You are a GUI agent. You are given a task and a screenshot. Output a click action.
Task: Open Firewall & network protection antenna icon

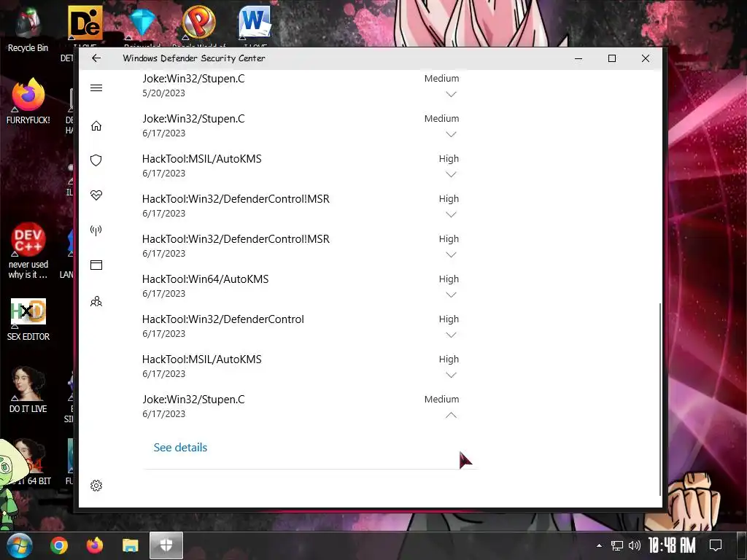coord(96,230)
